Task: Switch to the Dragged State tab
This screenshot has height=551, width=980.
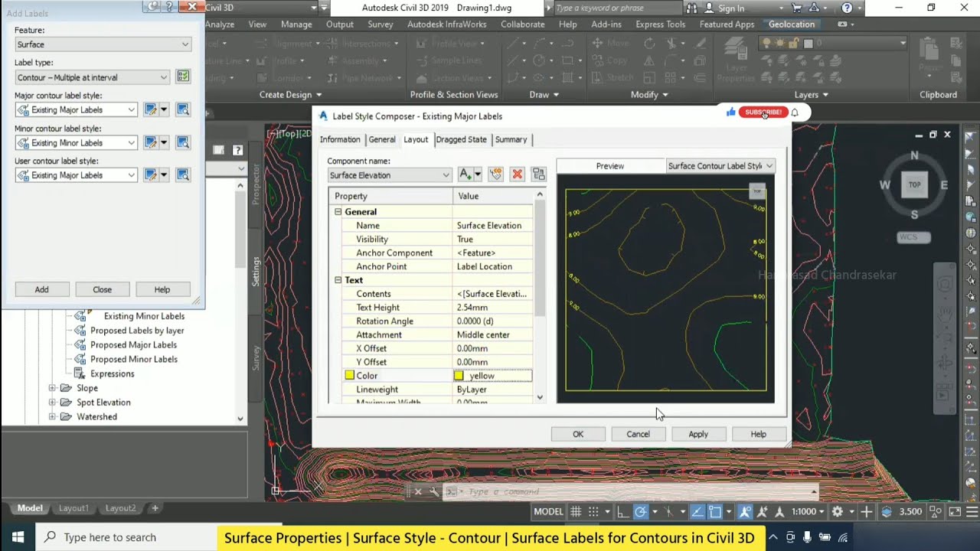Action: (462, 139)
